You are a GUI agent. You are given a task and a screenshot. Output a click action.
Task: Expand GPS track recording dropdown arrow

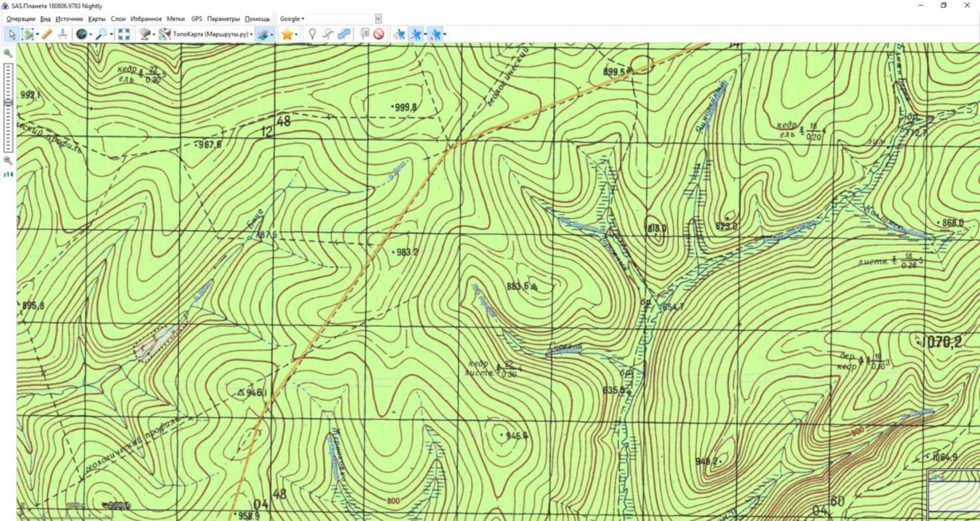point(425,35)
